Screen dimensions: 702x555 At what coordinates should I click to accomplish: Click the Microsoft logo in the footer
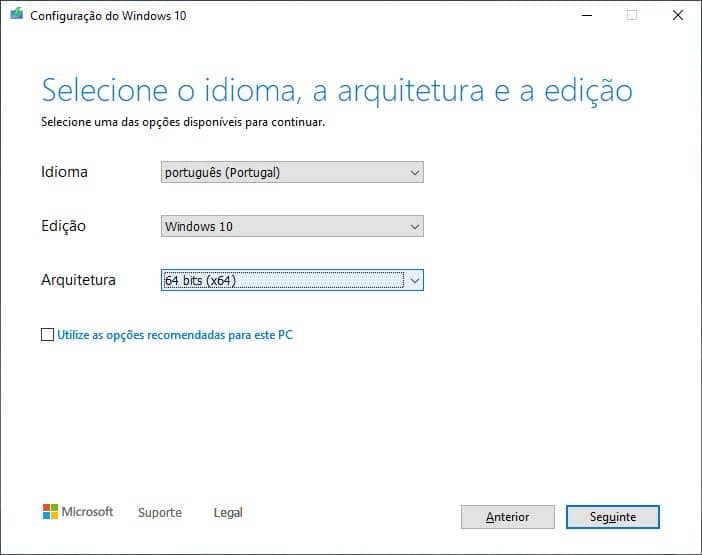click(78, 512)
